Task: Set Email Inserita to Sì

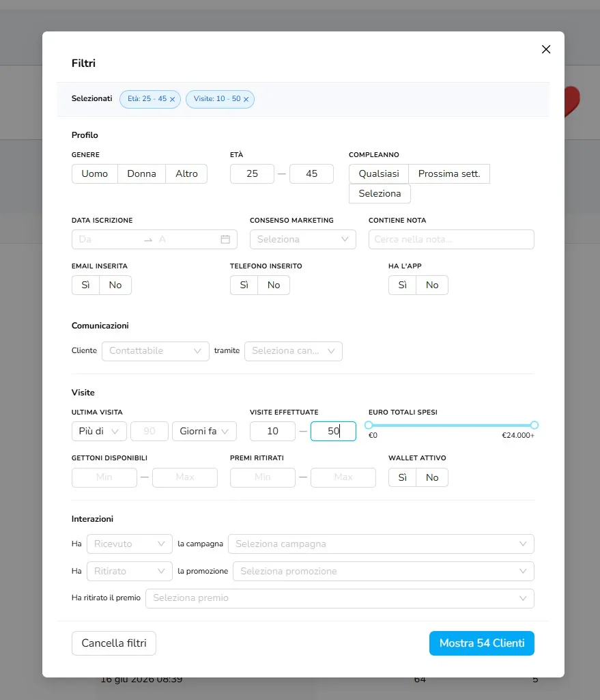Action: pyautogui.click(x=85, y=285)
